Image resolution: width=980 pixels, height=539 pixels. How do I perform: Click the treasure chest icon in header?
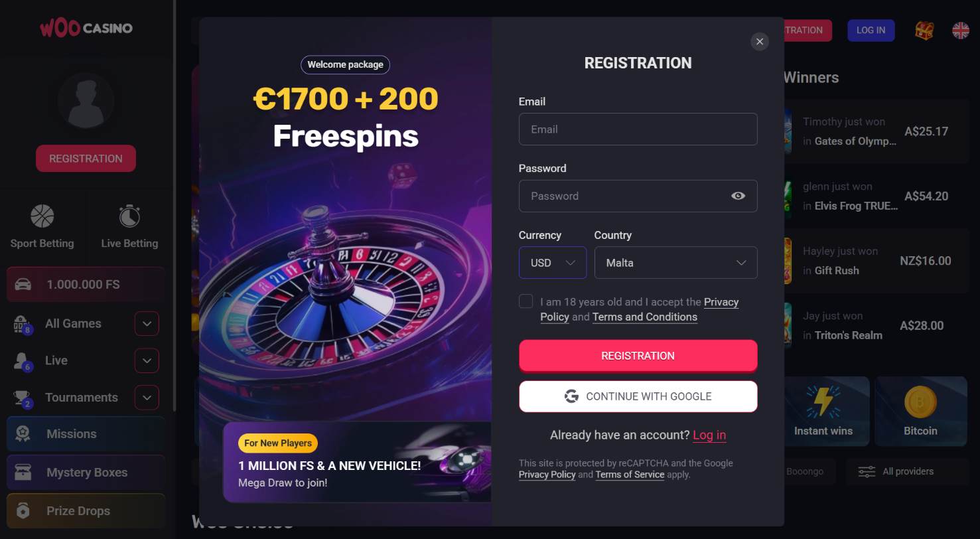point(924,30)
